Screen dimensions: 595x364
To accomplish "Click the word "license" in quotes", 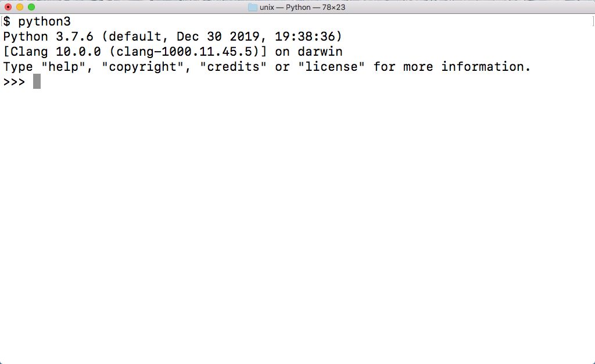I will [x=331, y=67].
